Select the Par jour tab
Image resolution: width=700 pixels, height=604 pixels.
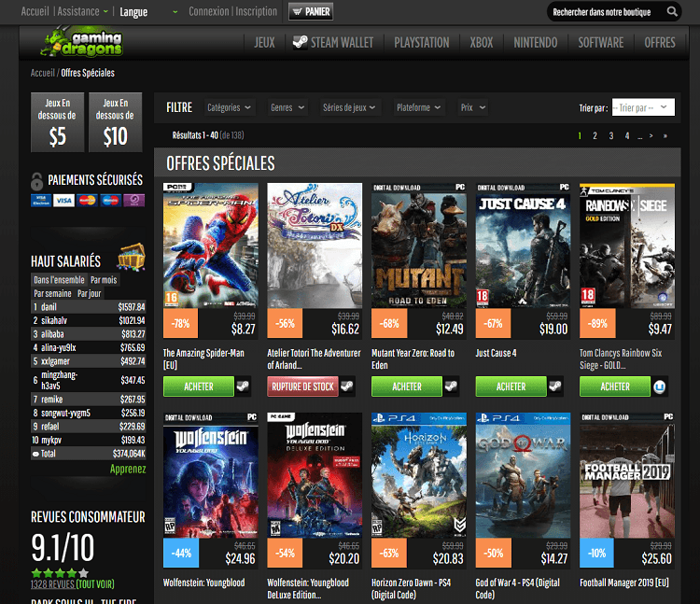tap(89, 293)
